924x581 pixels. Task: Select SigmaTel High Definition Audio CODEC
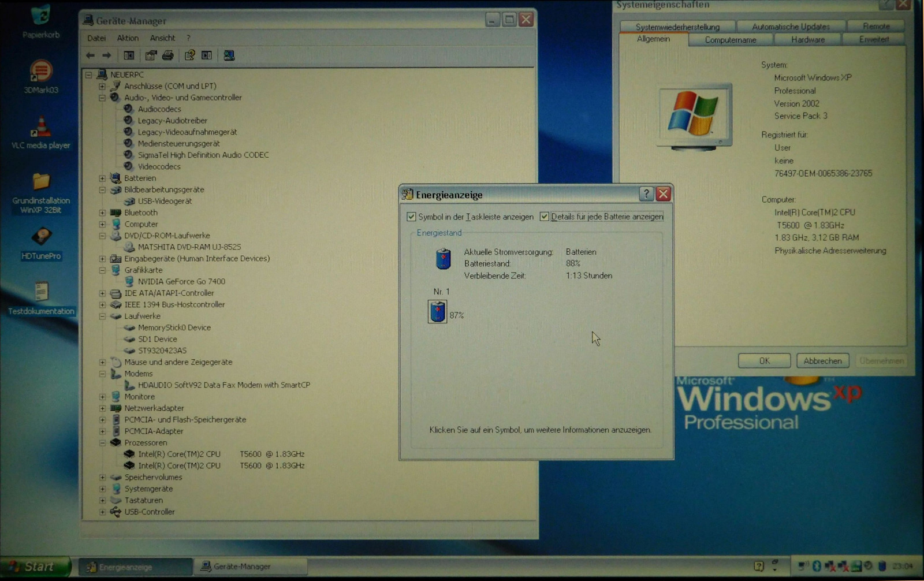(203, 155)
